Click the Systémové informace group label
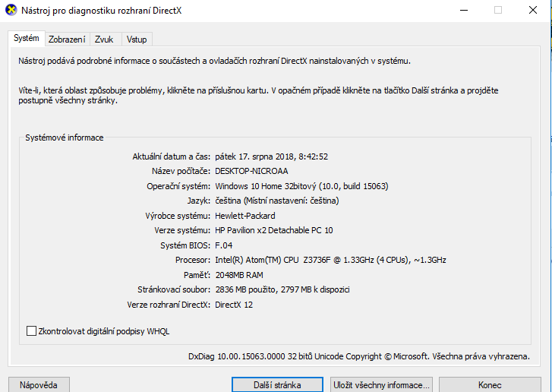The width and height of the screenshot is (552, 392). click(x=65, y=138)
